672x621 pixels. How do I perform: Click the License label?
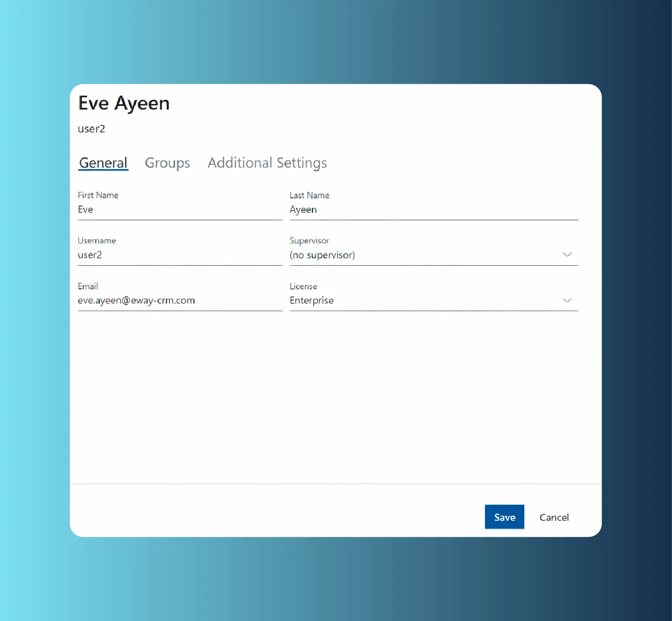[x=303, y=286]
